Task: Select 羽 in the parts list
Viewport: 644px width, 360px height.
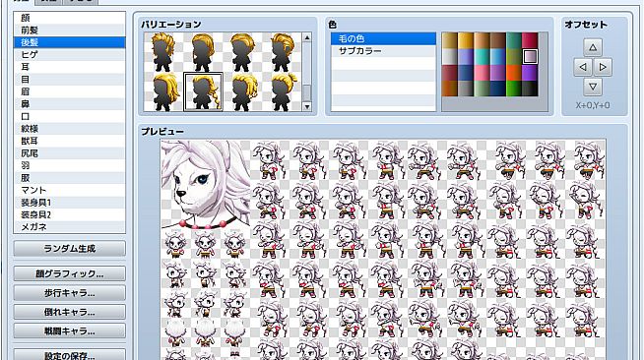Action: tap(69, 165)
